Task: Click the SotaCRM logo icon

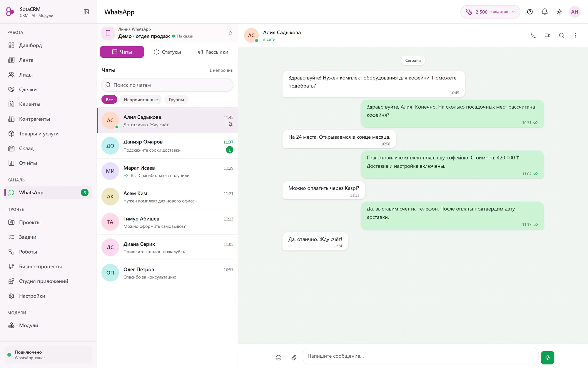Action: coord(10,12)
